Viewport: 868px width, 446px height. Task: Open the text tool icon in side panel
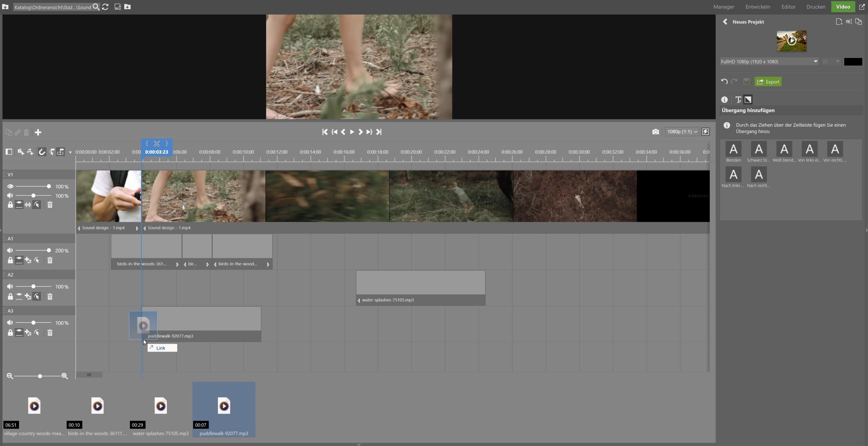coord(738,100)
